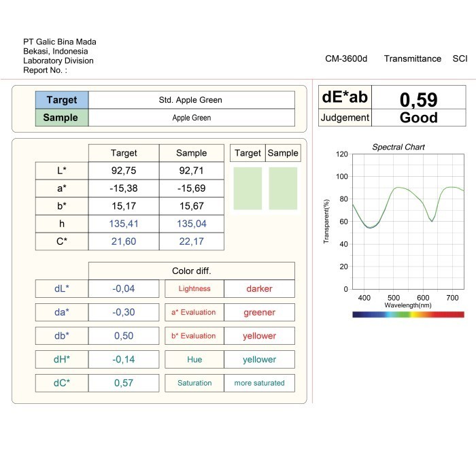The image size is (476, 476).
Task: Click the 'Transmittance' mode text
Action: coord(413,58)
